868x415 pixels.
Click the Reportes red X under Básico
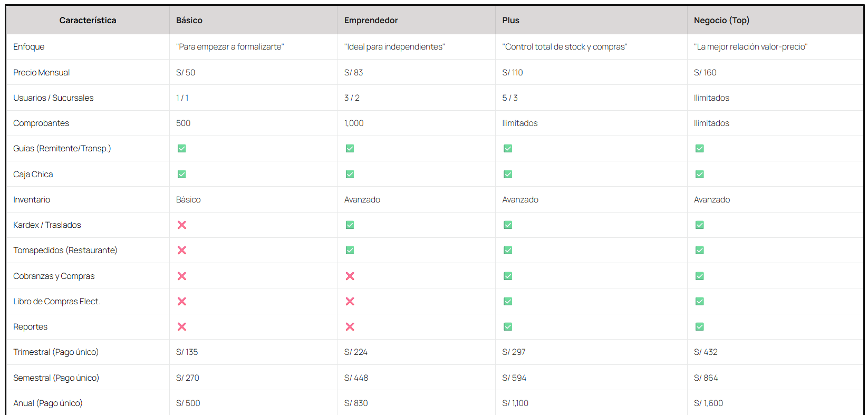coord(182,327)
